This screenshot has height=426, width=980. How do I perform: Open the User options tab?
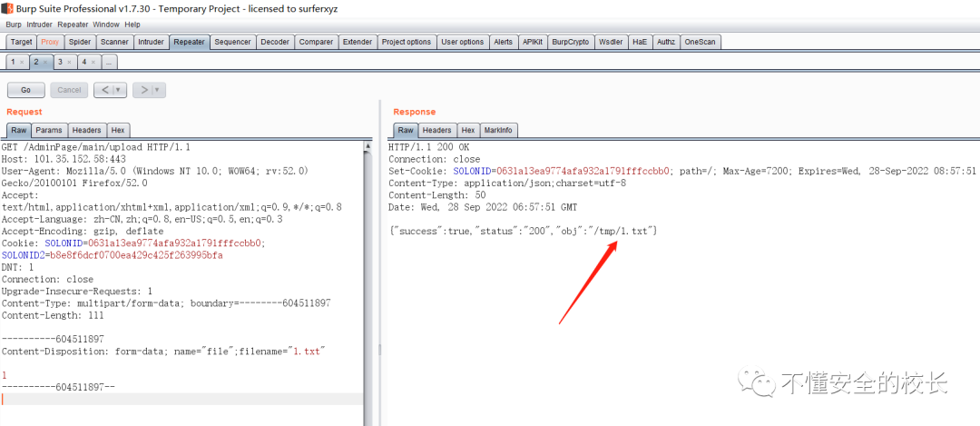tap(463, 42)
